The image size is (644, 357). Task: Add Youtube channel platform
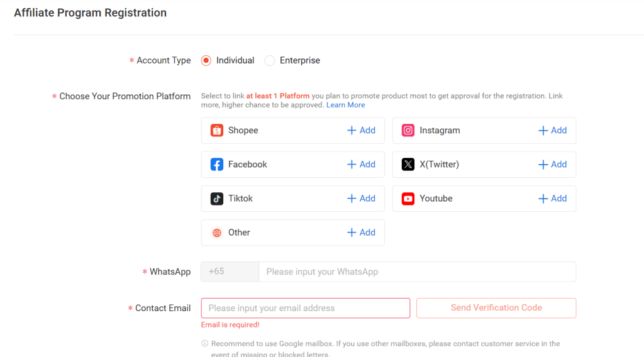(x=552, y=199)
